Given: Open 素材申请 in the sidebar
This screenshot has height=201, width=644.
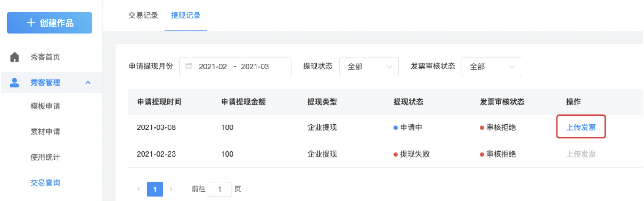Looking at the screenshot, I should pyautogui.click(x=45, y=132).
